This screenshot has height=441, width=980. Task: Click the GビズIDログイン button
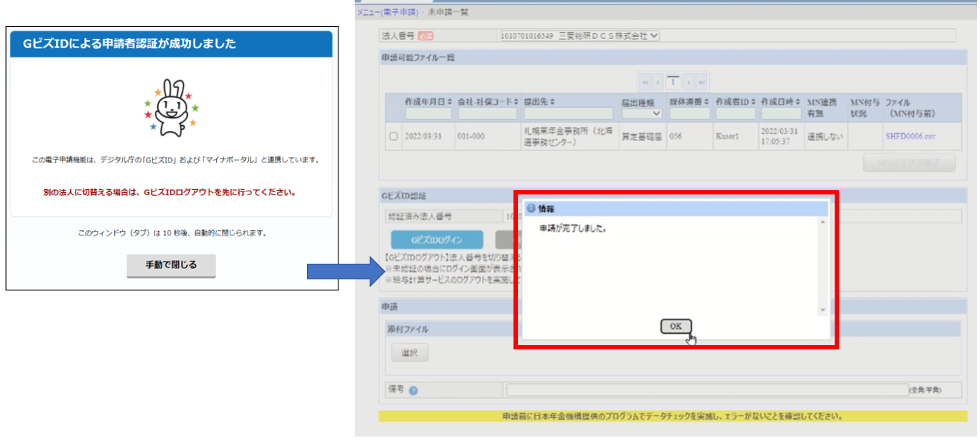437,240
